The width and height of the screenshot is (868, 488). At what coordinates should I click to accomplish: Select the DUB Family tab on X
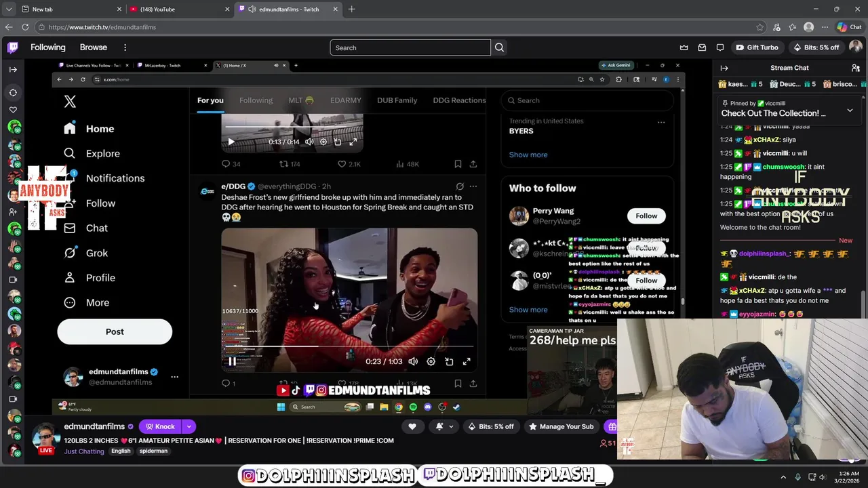tap(397, 100)
